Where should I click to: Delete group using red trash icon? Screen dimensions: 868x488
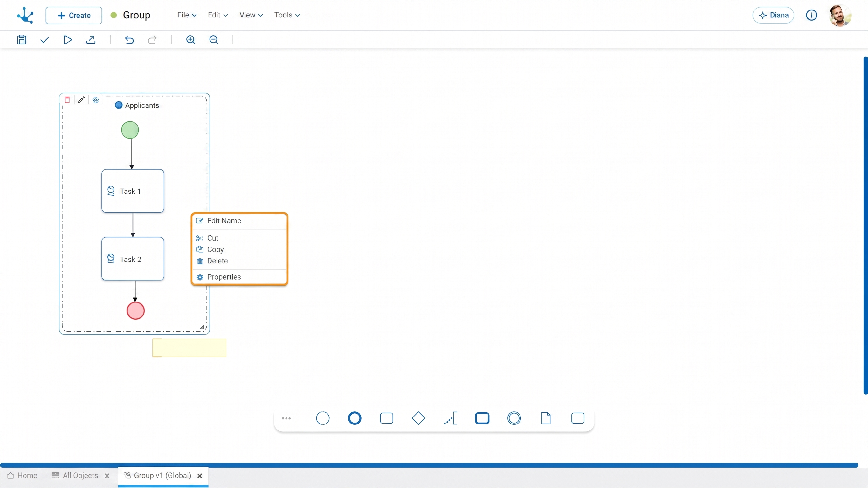(67, 100)
